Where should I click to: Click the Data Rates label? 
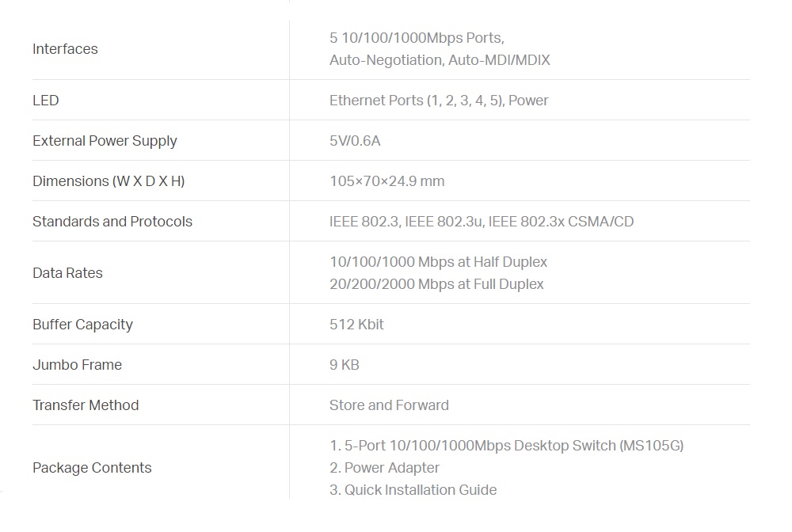pos(67,273)
